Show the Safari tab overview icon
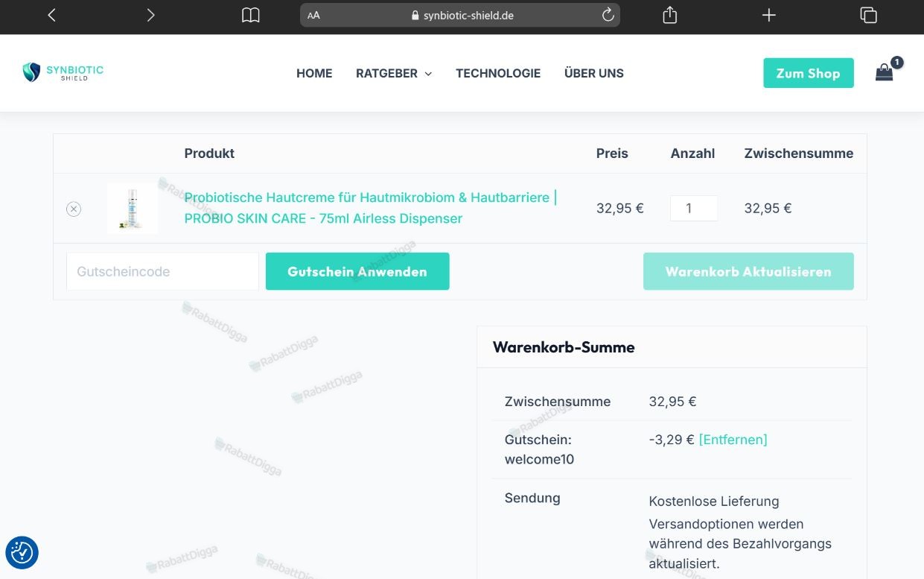Image resolution: width=924 pixels, height=579 pixels. pos(868,15)
